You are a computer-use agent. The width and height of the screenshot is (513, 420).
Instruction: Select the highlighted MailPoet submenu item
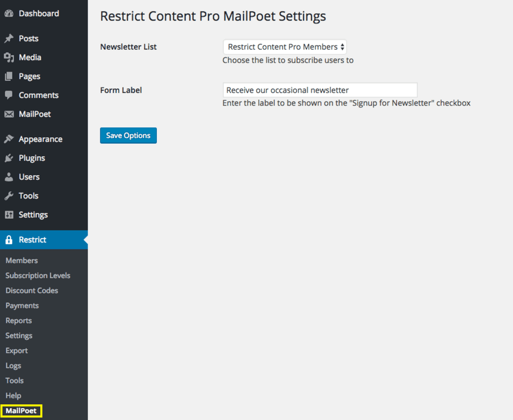point(21,410)
